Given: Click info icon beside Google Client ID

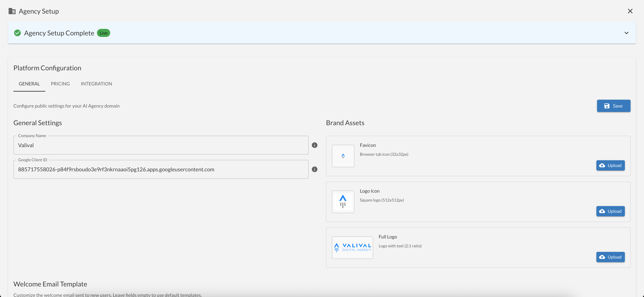Looking at the screenshot, I should 314,169.
